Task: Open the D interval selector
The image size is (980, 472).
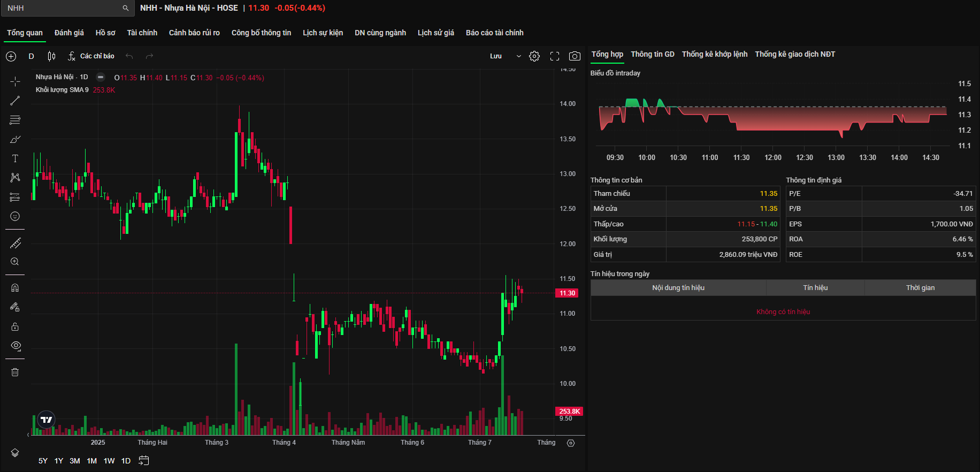Action: (31, 56)
